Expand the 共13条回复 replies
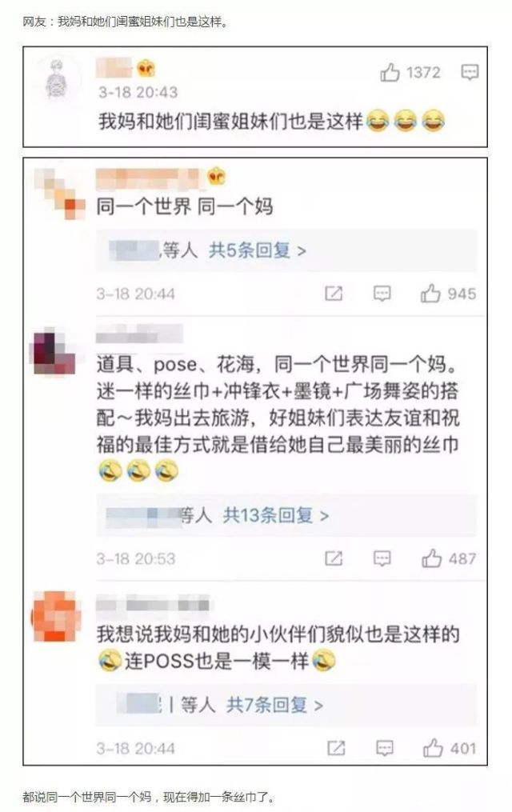The image size is (512, 812). (275, 515)
